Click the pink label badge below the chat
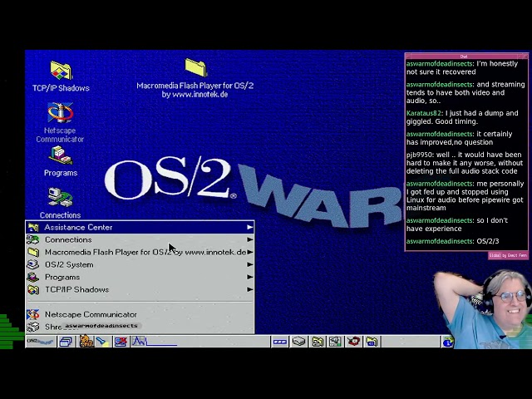532x399 pixels. (x=508, y=255)
